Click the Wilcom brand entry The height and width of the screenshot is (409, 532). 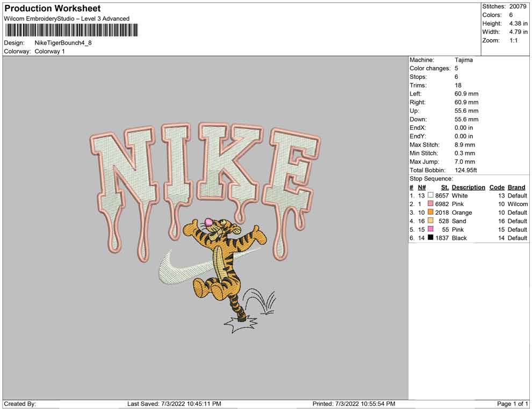click(x=517, y=204)
